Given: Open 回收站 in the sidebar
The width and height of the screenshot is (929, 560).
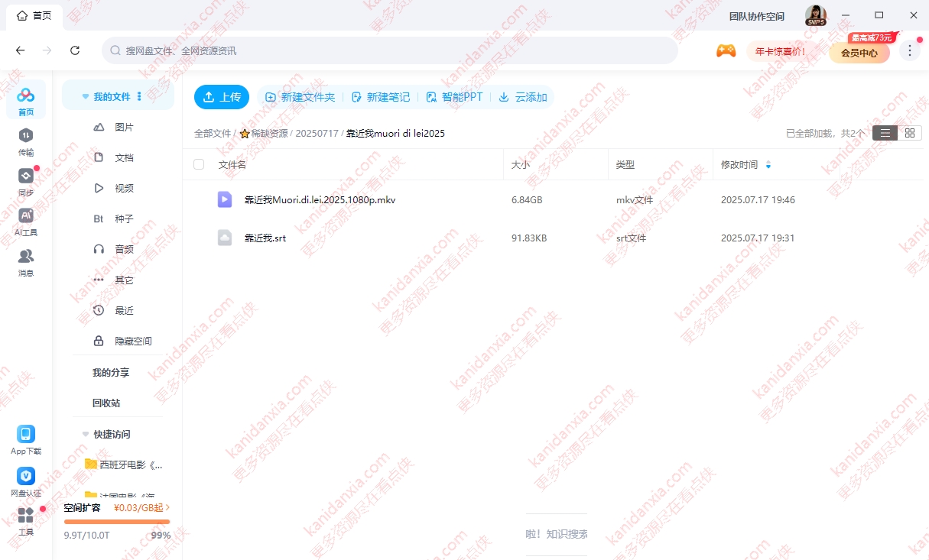Looking at the screenshot, I should [106, 403].
